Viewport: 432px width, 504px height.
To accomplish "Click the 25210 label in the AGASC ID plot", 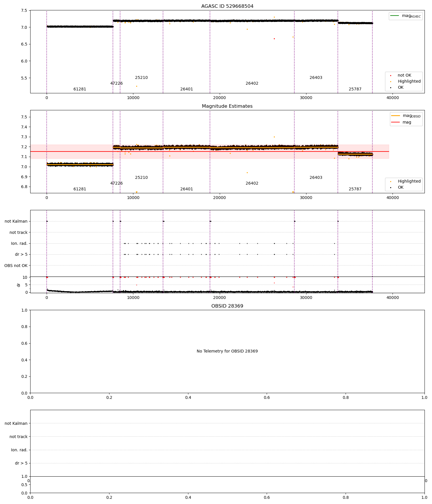I will tap(141, 78).
